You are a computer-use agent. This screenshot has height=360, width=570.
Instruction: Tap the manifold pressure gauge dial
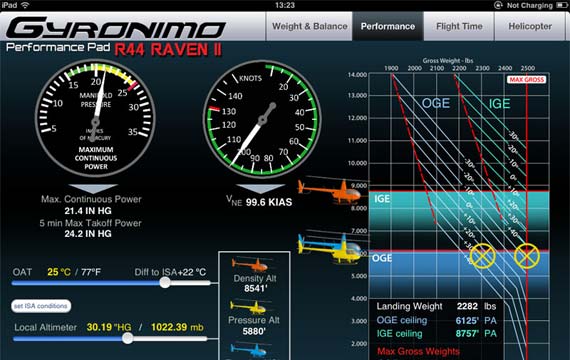(x=96, y=118)
